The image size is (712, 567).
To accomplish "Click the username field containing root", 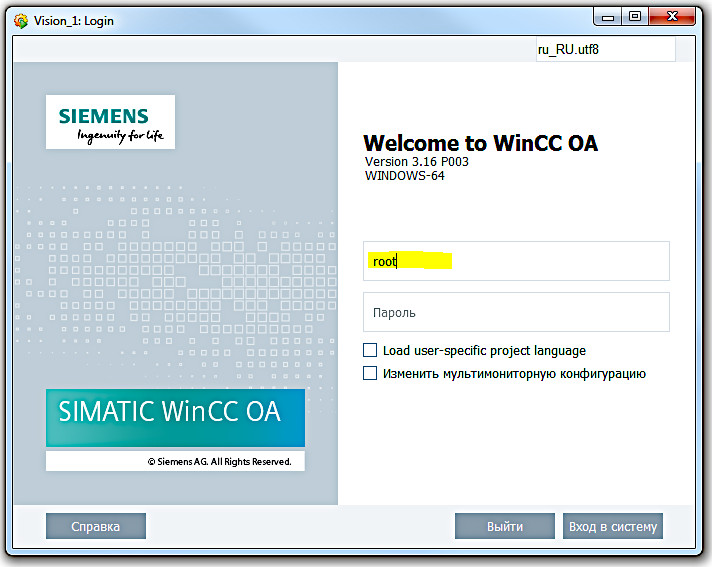I will 516,261.
